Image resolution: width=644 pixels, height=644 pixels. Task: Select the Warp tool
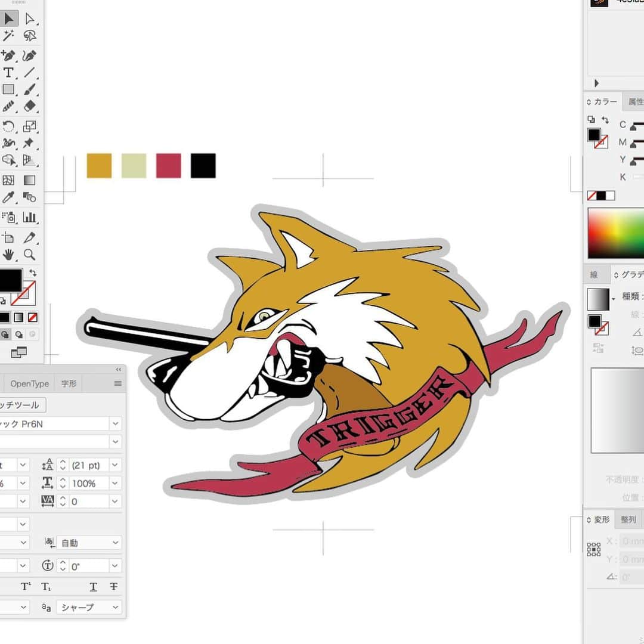click(x=8, y=143)
